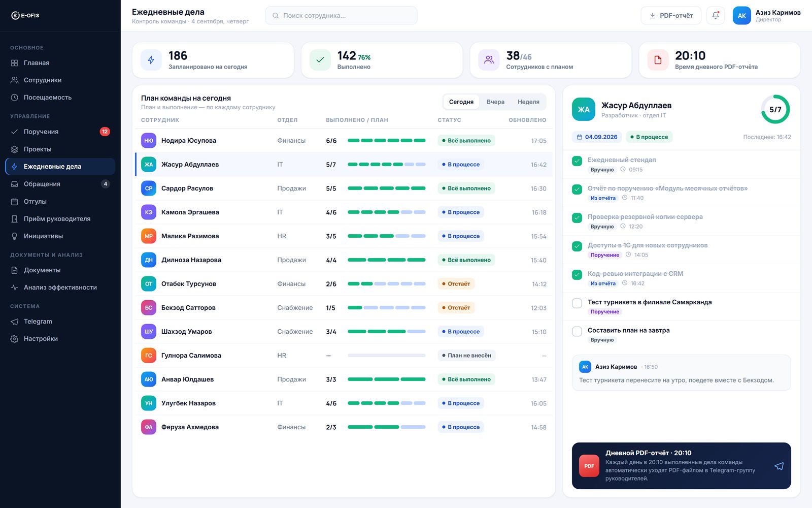Screen dimensions: 812x508
Task: Check the Составить план на завтра task
Action: 577,331
